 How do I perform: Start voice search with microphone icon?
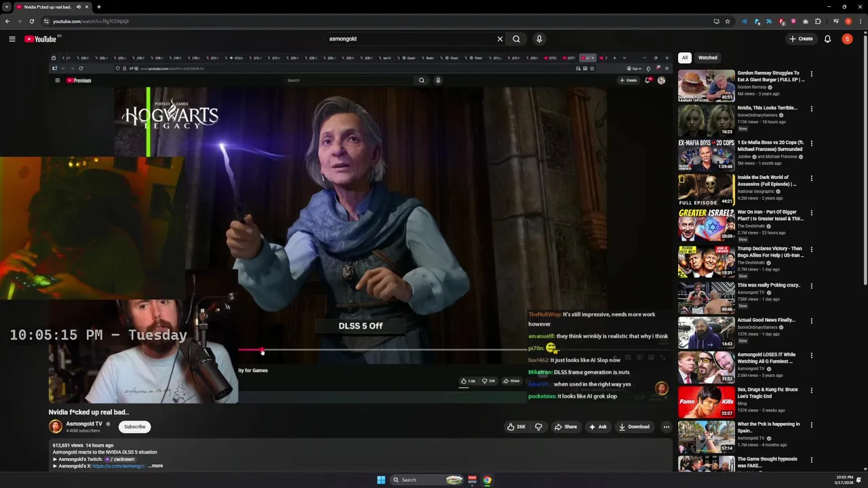[539, 39]
